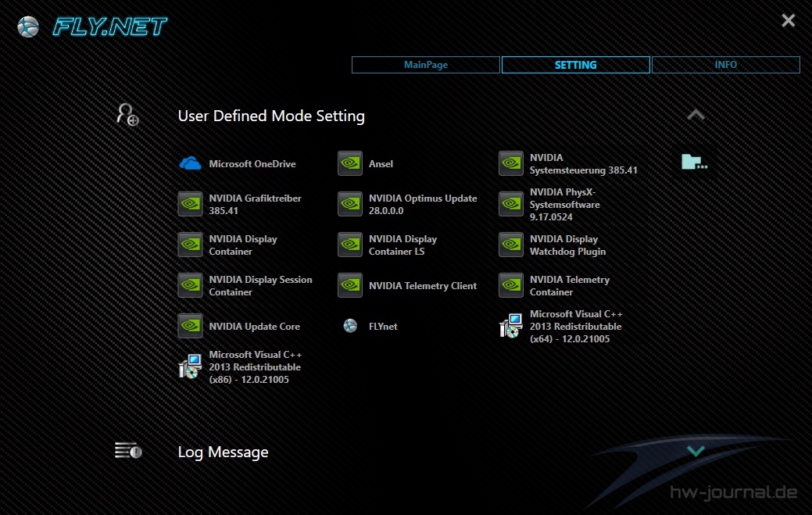Click the NVIDIA Display Container icon

(190, 245)
